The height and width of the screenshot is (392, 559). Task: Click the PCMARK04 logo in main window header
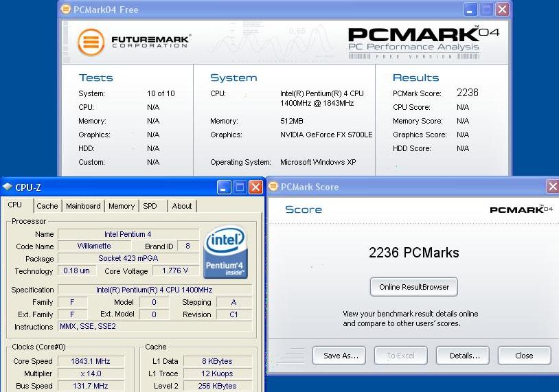(x=423, y=43)
